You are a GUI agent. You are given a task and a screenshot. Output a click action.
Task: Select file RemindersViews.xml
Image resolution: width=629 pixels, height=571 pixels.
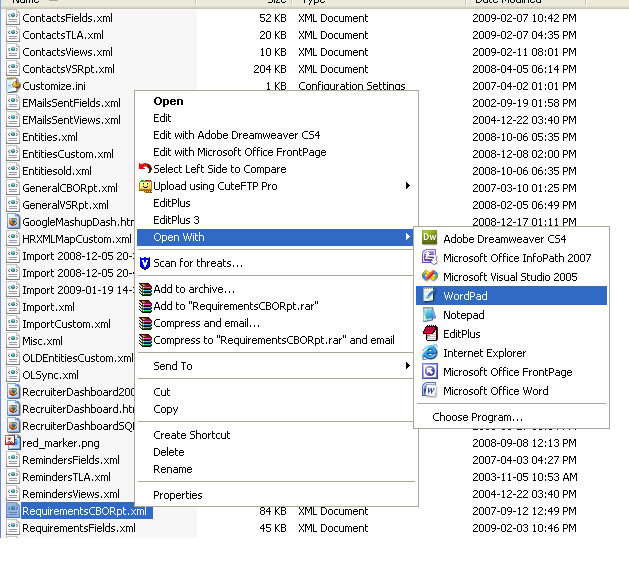pos(71,494)
